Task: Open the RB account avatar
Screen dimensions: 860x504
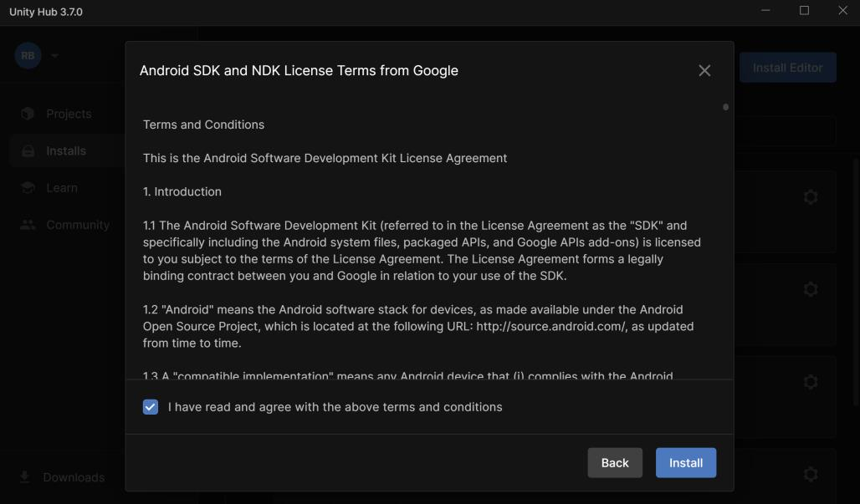Action: pyautogui.click(x=28, y=56)
